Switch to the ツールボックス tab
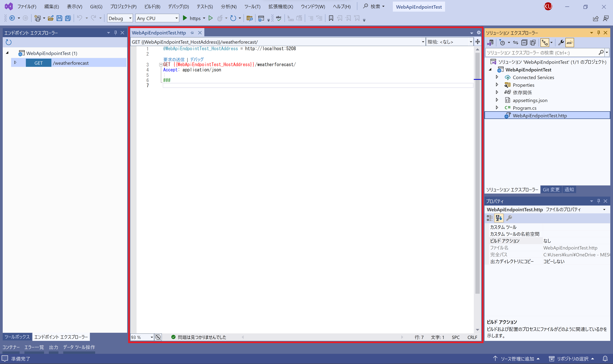Viewport: 613px width, 364px height. pos(17,337)
